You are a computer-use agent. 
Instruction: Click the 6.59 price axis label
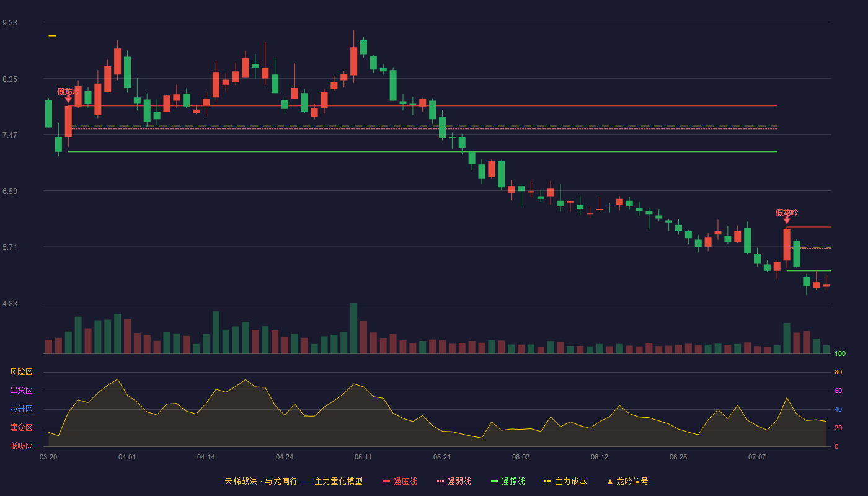tap(10, 192)
